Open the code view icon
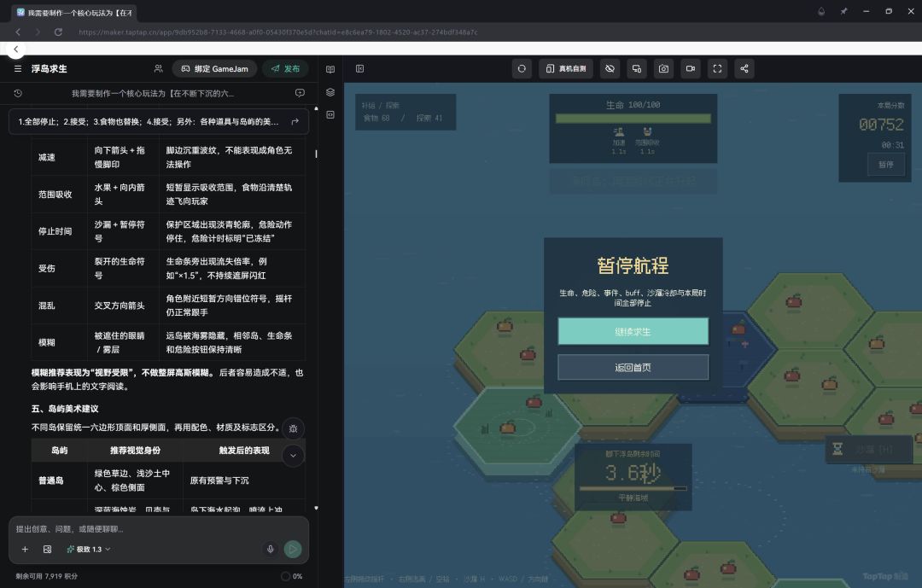922x588 pixels. coord(330,114)
